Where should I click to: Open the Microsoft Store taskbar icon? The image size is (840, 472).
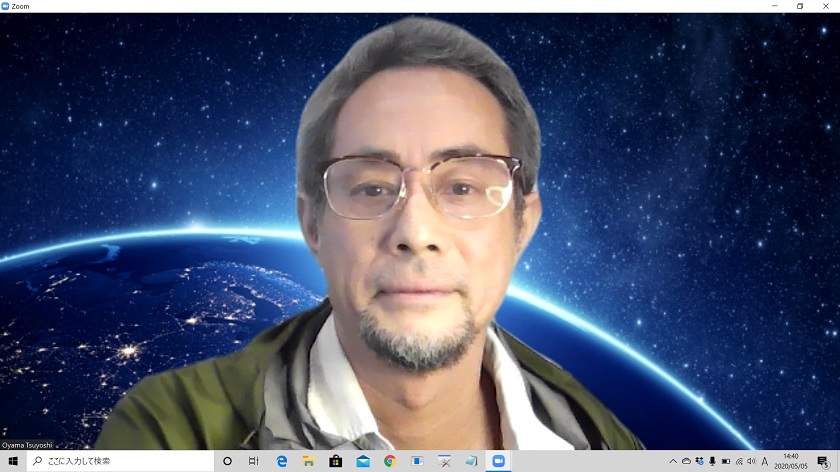(x=336, y=461)
